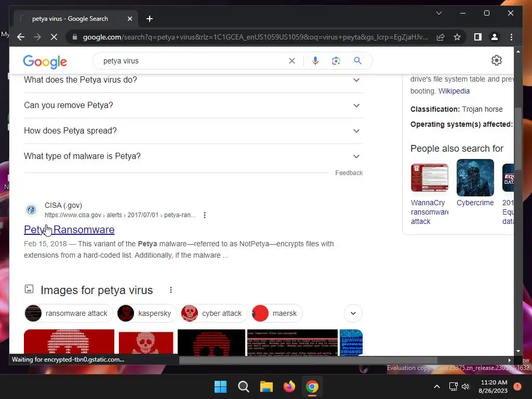The height and width of the screenshot is (399, 532).
Task: Open the notification badge in the tray
Action: (x=517, y=387)
